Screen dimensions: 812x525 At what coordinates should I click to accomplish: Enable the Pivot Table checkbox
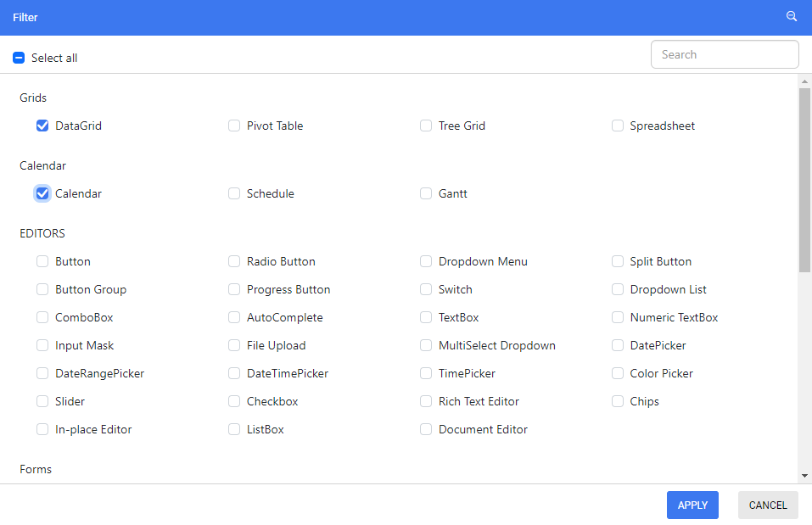pyautogui.click(x=234, y=126)
